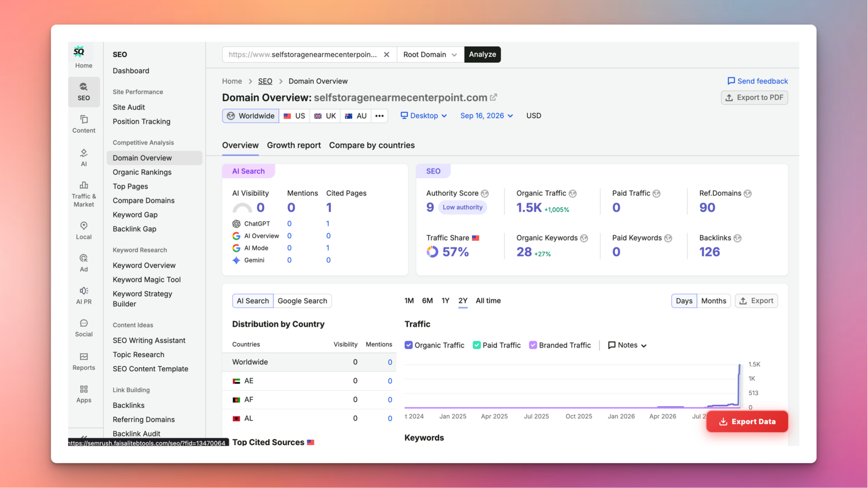This screenshot has width=868, height=488.
Task: Select the US database tab
Action: coord(294,116)
